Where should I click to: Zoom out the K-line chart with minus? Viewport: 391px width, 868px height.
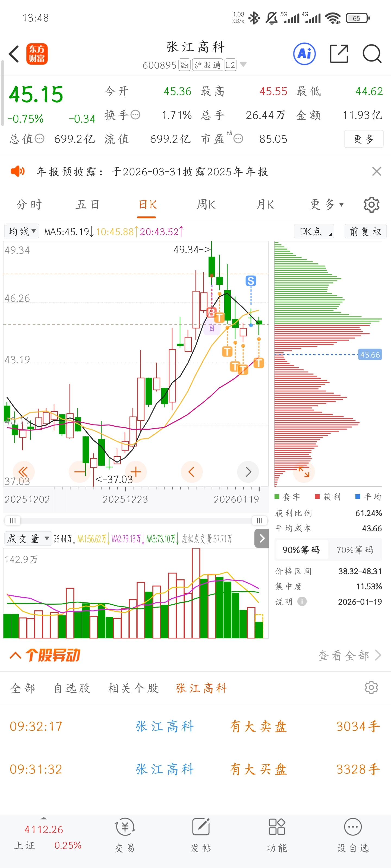80,471
